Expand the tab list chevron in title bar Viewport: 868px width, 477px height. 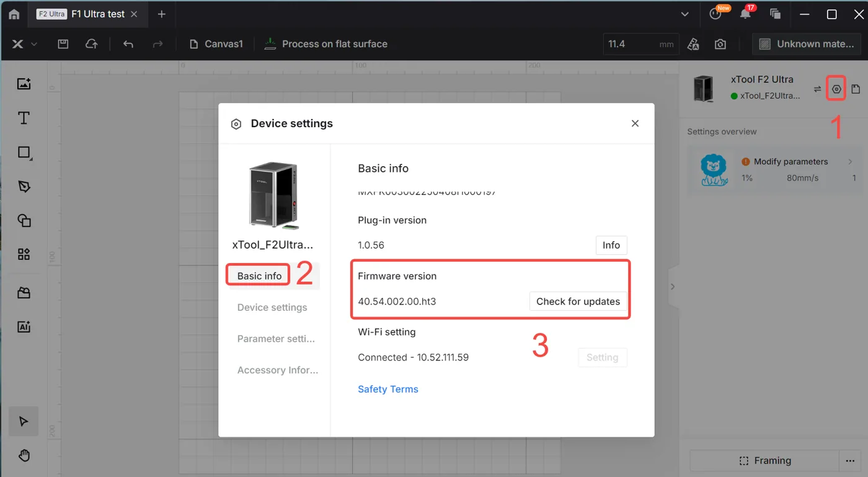click(x=684, y=14)
